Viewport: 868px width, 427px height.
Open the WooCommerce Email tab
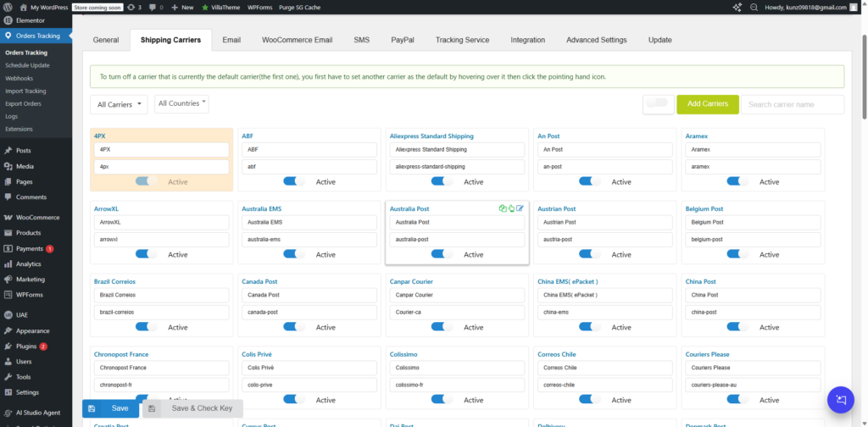click(x=298, y=40)
